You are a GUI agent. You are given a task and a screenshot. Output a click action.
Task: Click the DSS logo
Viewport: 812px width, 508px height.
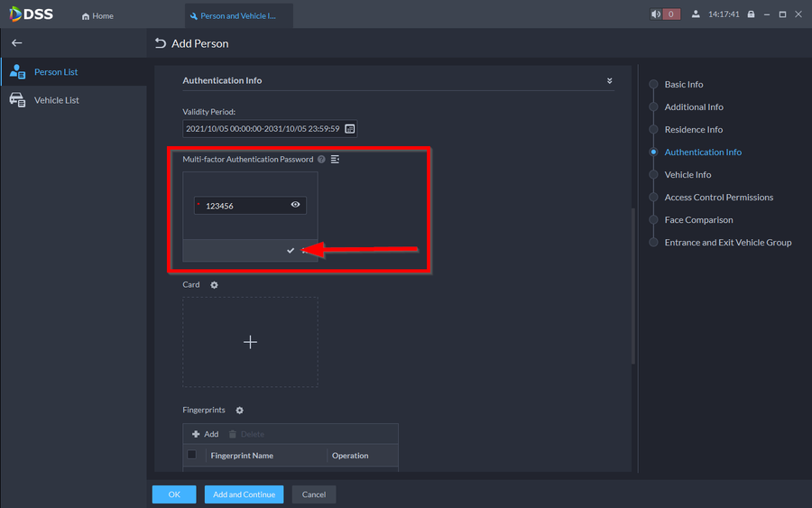(x=31, y=14)
